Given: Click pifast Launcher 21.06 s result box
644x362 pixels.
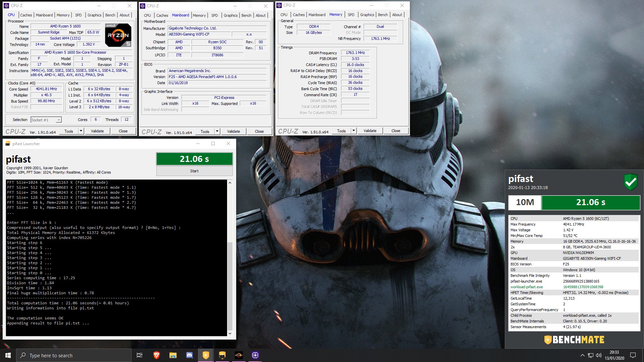Looking at the screenshot, I should point(194,159).
